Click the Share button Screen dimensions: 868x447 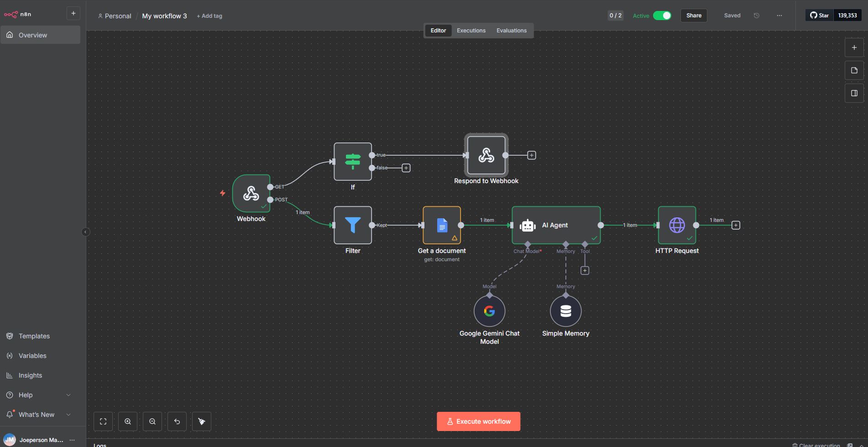click(694, 16)
